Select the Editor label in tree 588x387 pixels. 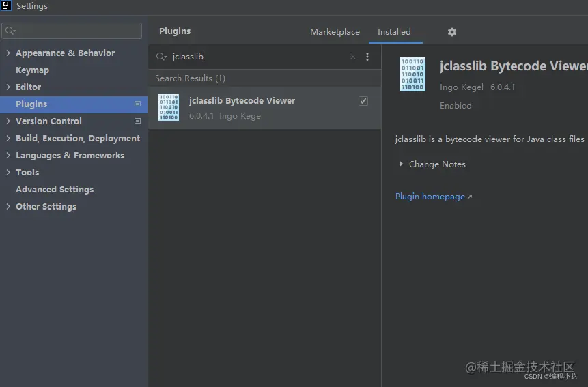29,87
